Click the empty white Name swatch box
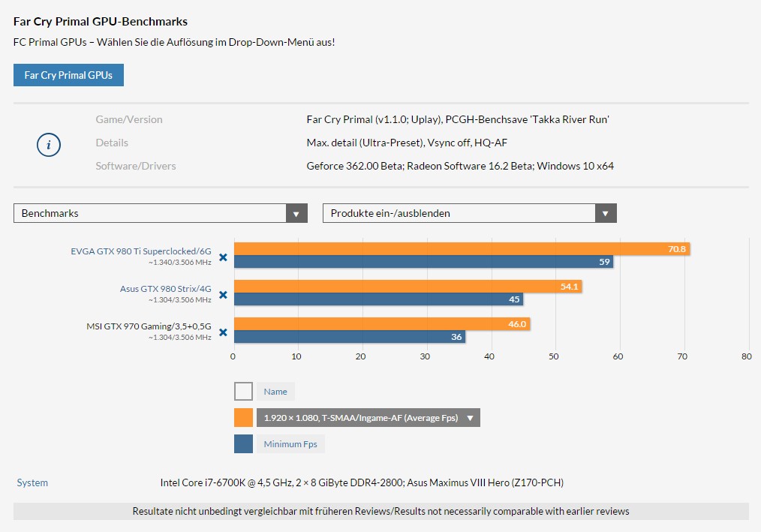The width and height of the screenshot is (761, 532). [243, 391]
